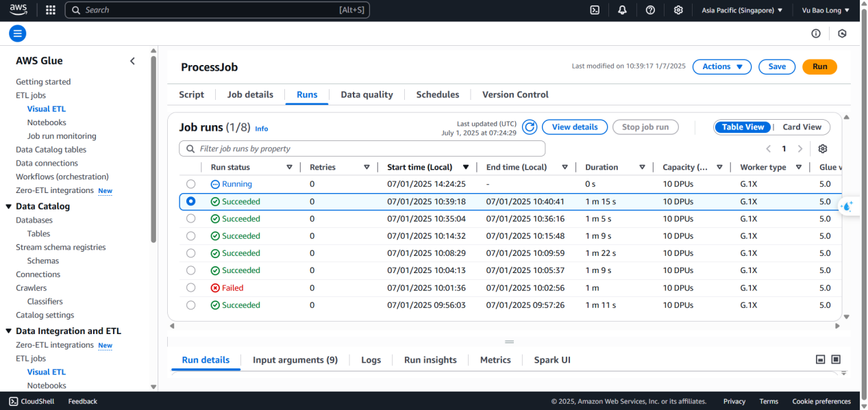
Task: Launch CloudShell from top bar icon
Action: 595,10
